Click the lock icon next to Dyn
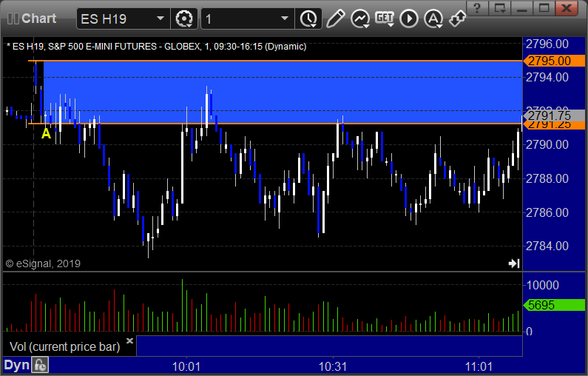The width and height of the screenshot is (588, 376). pyautogui.click(x=40, y=365)
